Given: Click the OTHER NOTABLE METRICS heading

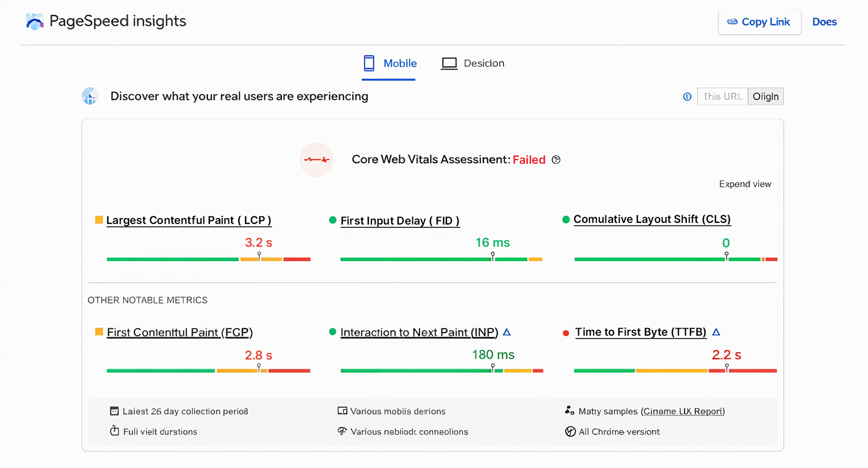Looking at the screenshot, I should click(x=148, y=300).
